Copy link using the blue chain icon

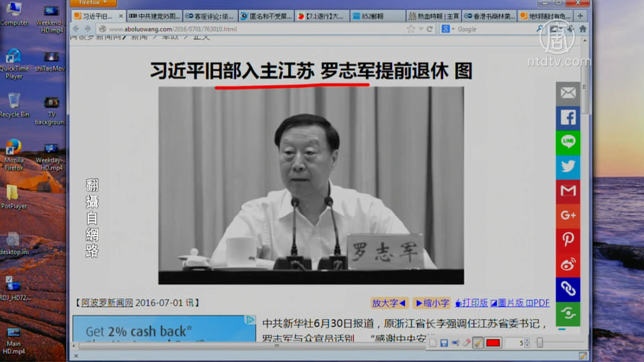[x=568, y=289]
